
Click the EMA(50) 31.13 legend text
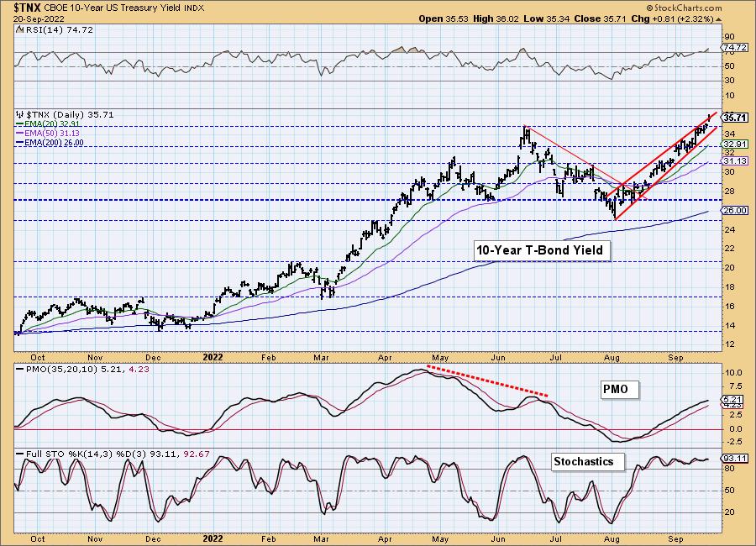pyautogui.click(x=52, y=133)
